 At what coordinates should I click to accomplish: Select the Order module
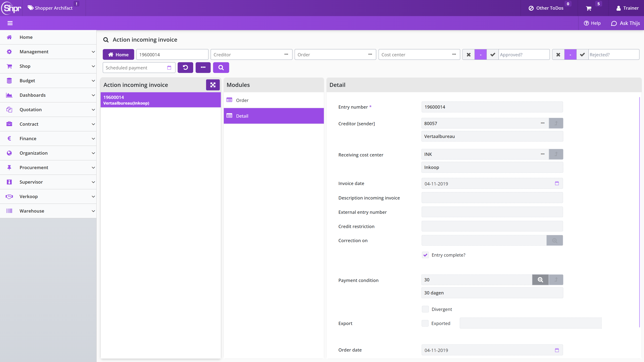coord(273,100)
